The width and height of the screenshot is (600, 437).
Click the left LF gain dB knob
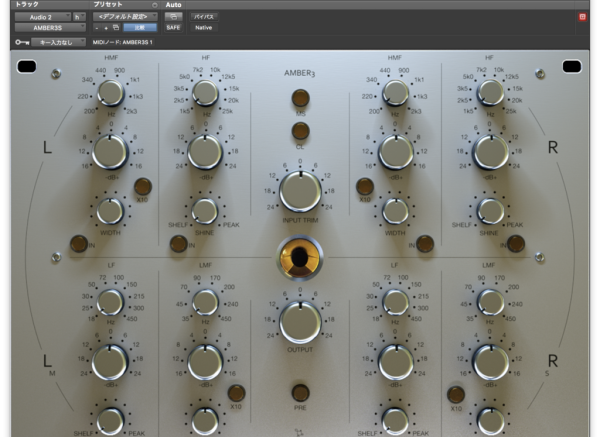pos(110,362)
